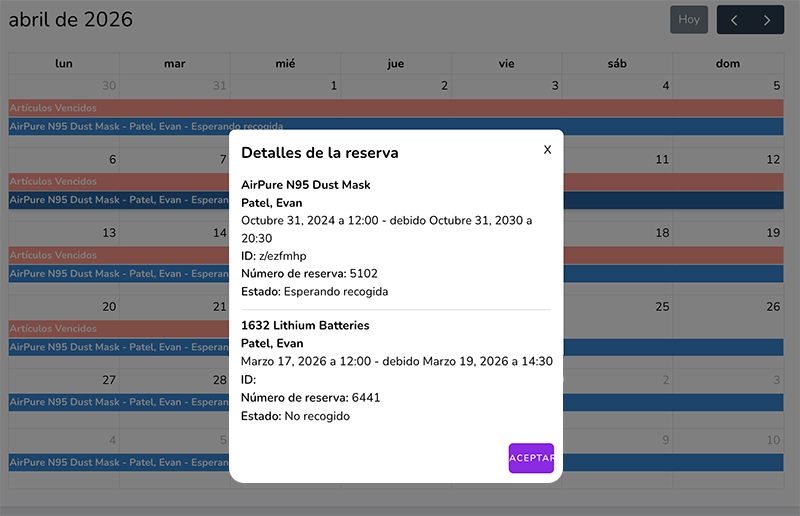
Task: Click Saturday April 25 day number
Action: [x=661, y=307]
